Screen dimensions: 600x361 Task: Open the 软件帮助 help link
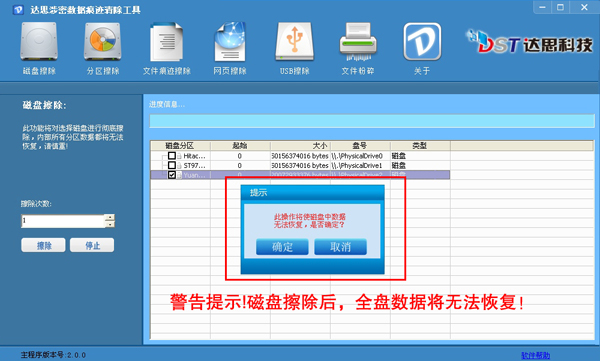point(535,355)
